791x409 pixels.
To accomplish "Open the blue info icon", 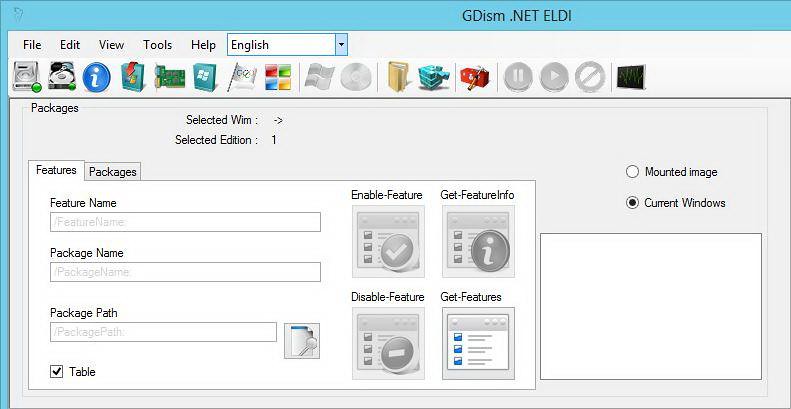I will tap(96, 78).
